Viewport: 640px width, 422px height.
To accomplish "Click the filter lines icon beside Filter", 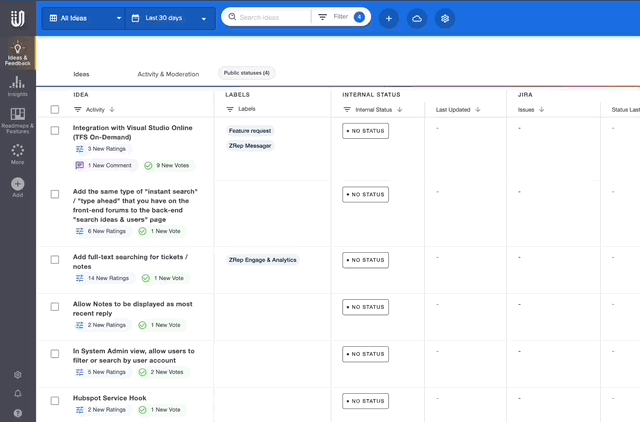I will click(x=322, y=17).
